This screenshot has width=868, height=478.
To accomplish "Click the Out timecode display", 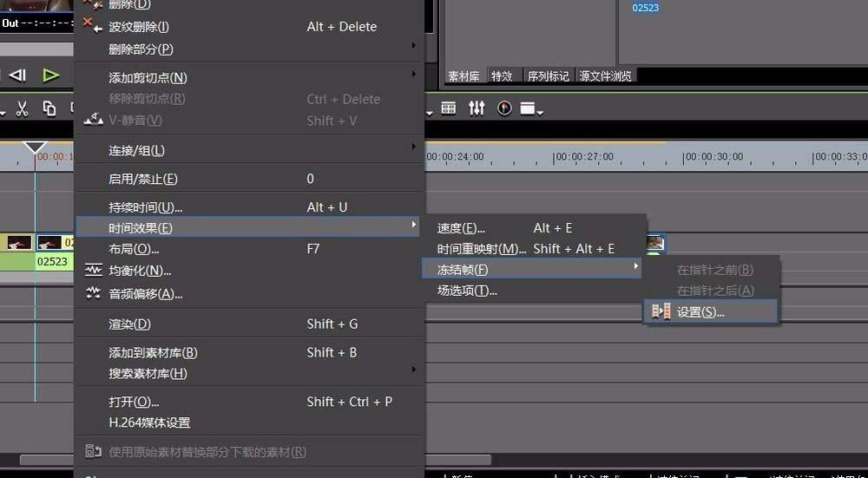I will click(x=36, y=23).
